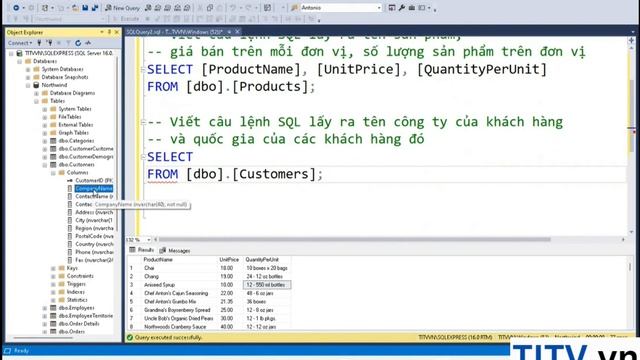The width and height of the screenshot is (640, 360).
Task: Click the Save toolbar icon
Action: coord(85,8)
